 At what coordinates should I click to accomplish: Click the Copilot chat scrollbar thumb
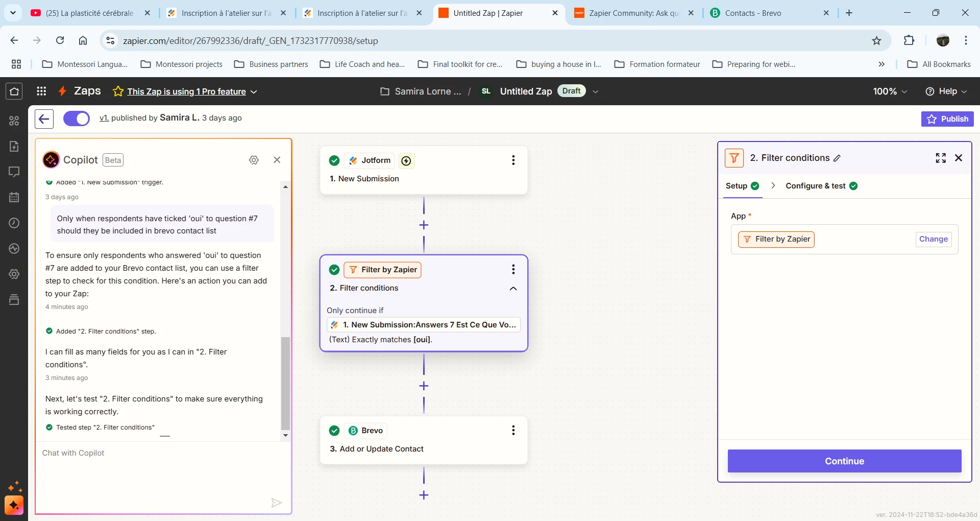pyautogui.click(x=285, y=383)
